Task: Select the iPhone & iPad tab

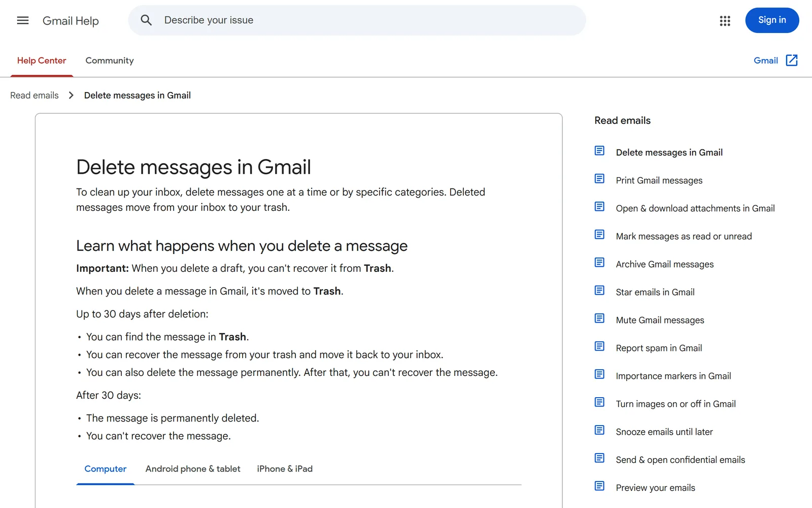Action: coord(285,469)
